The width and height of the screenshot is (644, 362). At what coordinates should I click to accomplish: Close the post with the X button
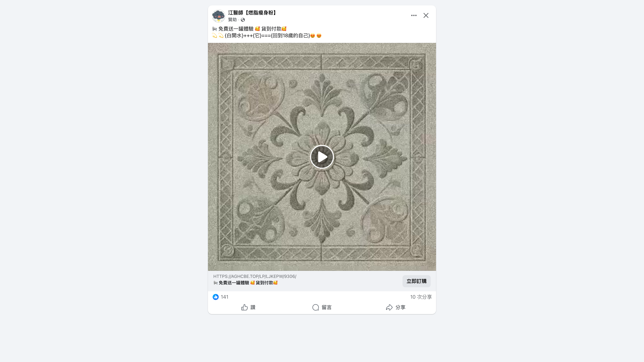click(426, 15)
